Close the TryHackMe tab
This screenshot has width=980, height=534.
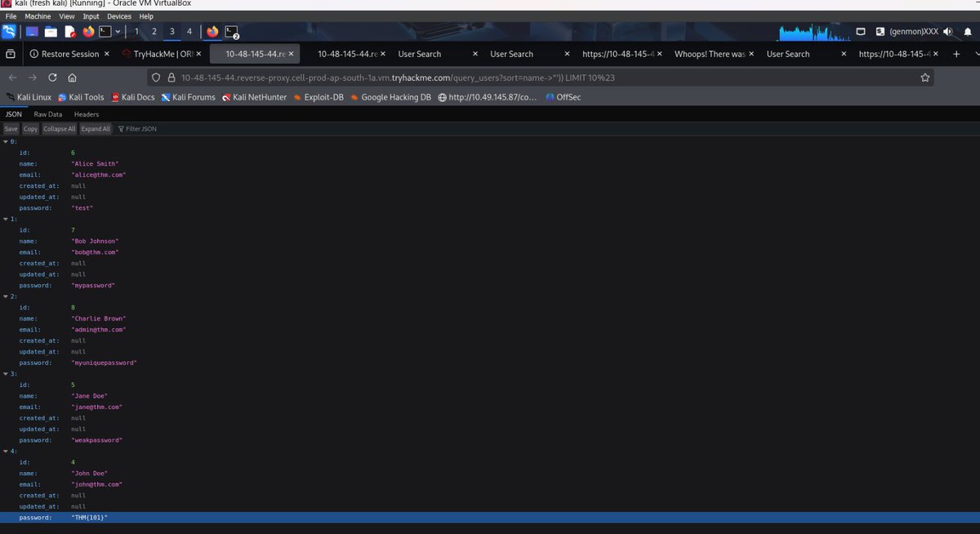(198, 54)
